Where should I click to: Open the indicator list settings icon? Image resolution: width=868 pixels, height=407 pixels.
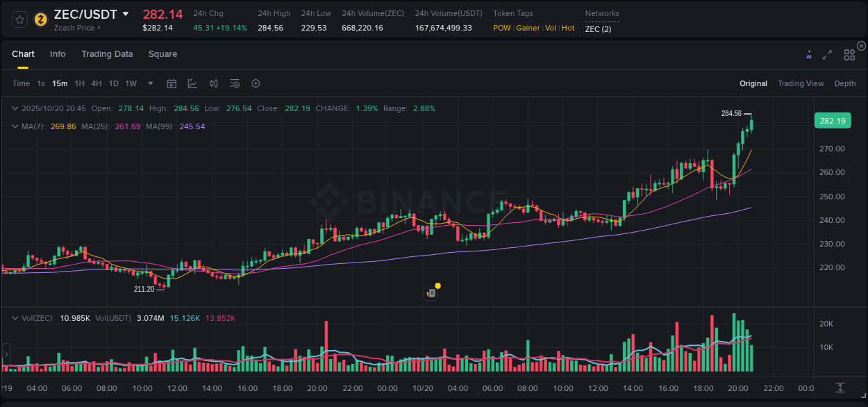coord(234,83)
